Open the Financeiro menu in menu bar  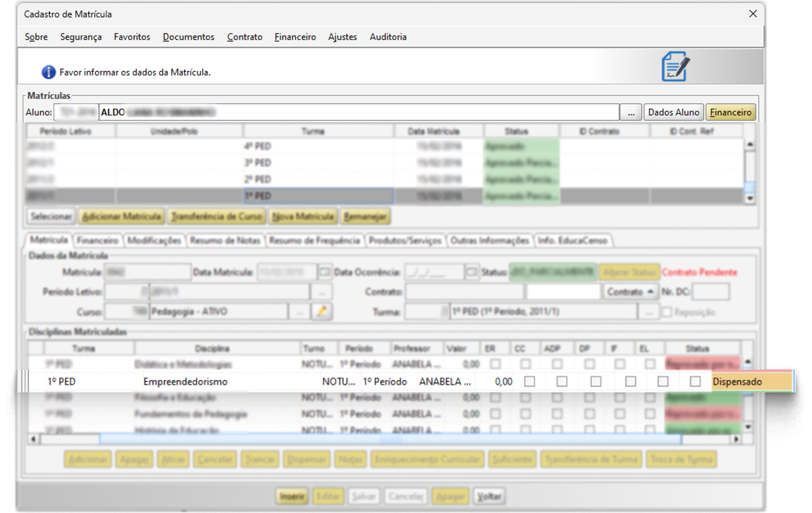(295, 37)
